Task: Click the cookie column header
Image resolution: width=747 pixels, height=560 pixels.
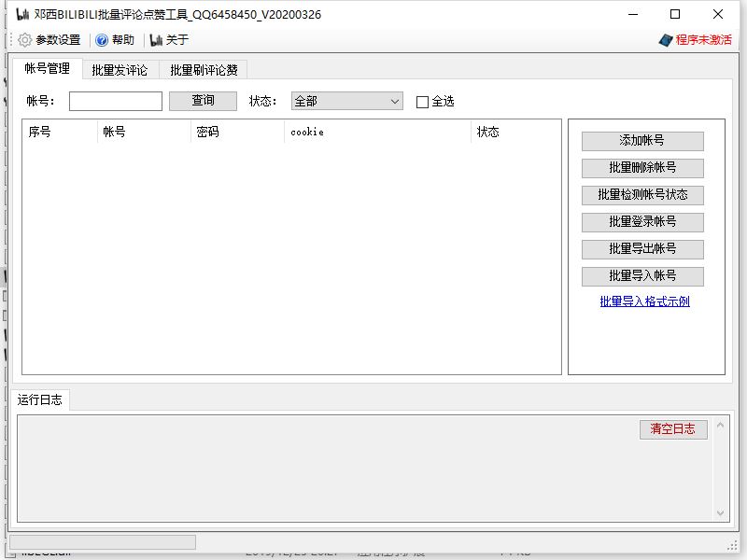Action: [x=377, y=132]
